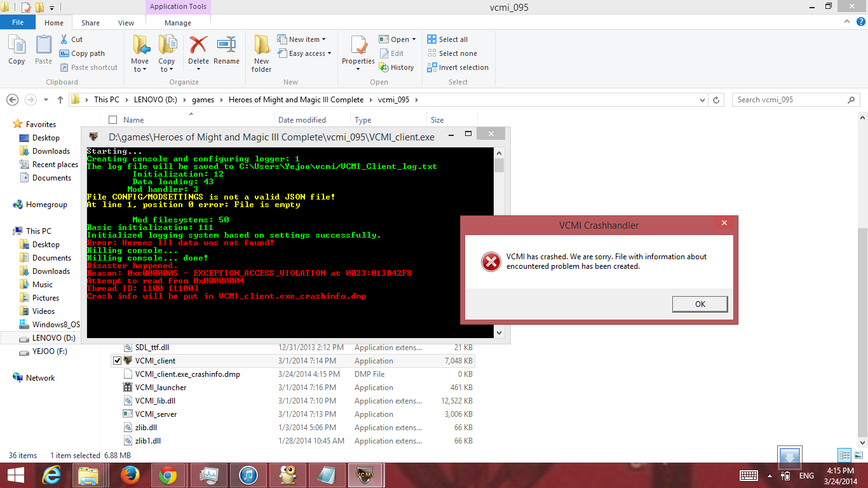The width and height of the screenshot is (868, 488).
Task: Click the Copy path ribbon item
Action: [83, 53]
